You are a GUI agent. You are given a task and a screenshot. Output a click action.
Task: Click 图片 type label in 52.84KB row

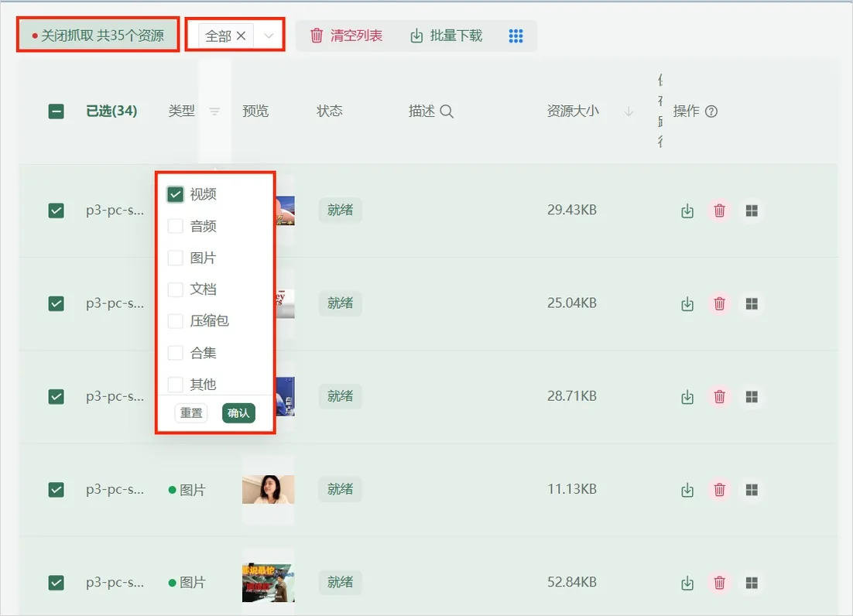pos(193,583)
